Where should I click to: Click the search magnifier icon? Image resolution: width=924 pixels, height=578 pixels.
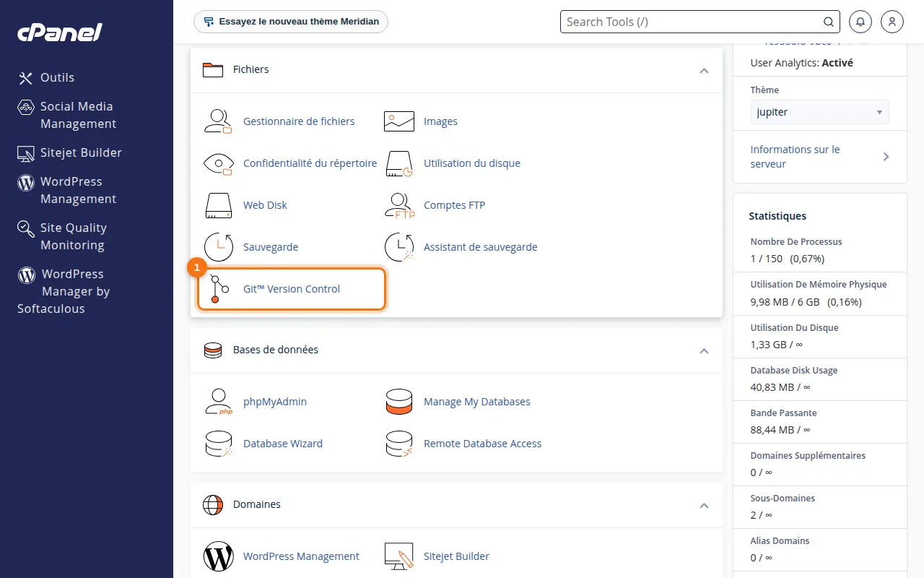tap(829, 22)
